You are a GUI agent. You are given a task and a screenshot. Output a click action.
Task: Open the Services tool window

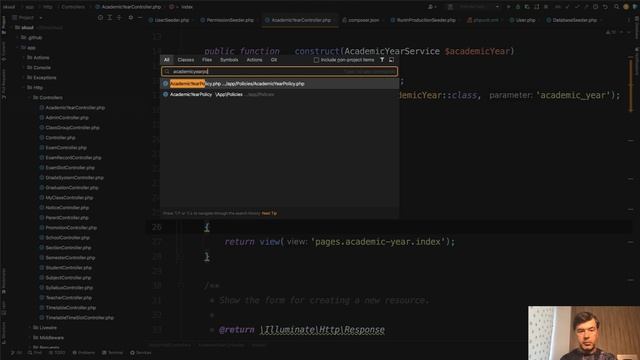(x=141, y=353)
